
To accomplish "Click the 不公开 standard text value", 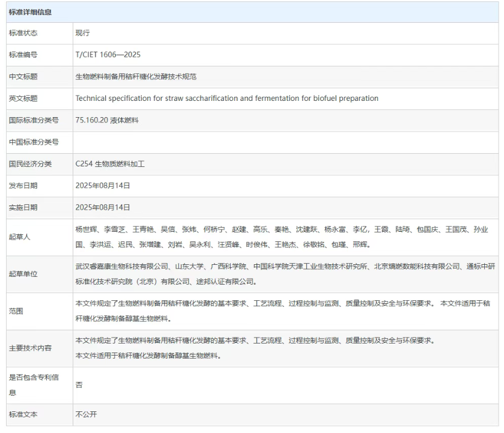I will (x=86, y=414).
